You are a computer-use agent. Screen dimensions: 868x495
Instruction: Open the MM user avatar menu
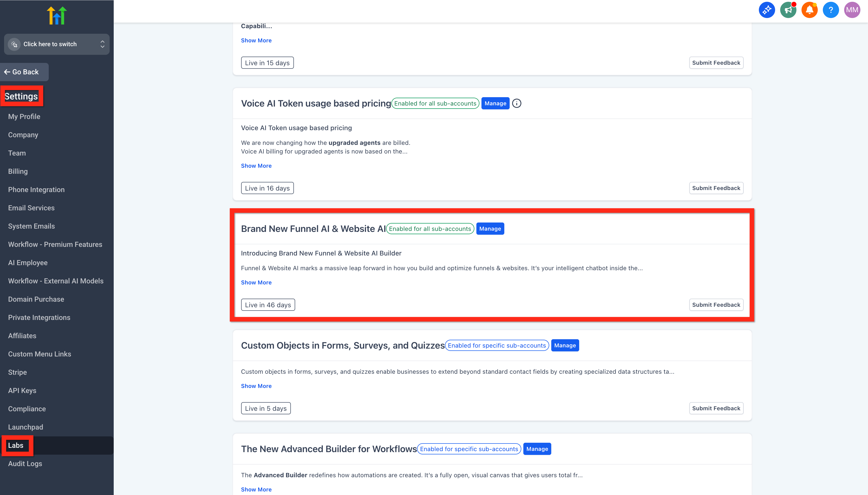(x=852, y=10)
